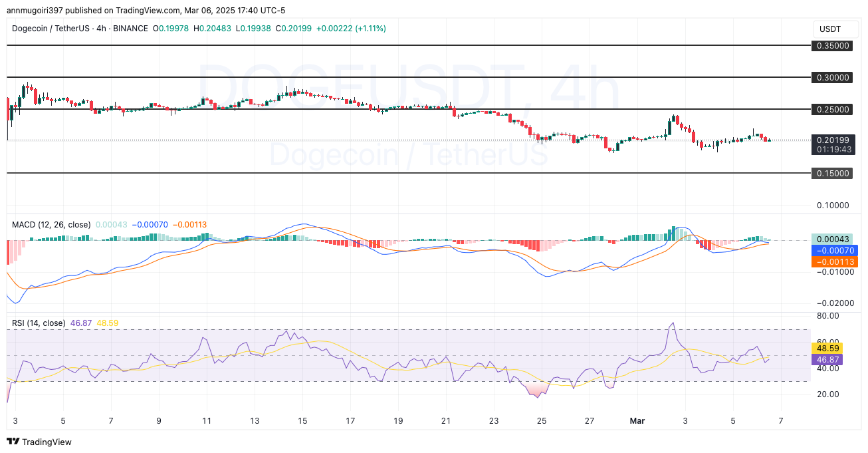Image resolution: width=868 pixels, height=453 pixels.
Task: Click the 19 date label on time axis
Action: [398, 420]
